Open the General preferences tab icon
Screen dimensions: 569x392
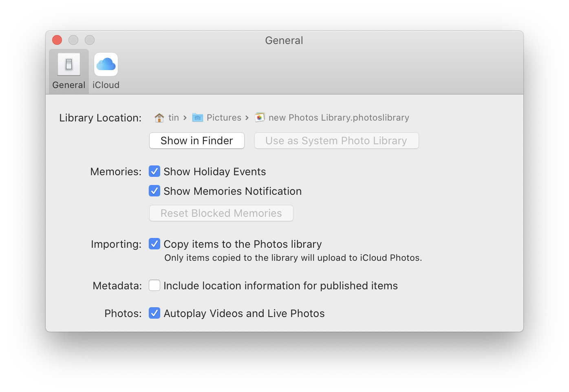tap(69, 64)
